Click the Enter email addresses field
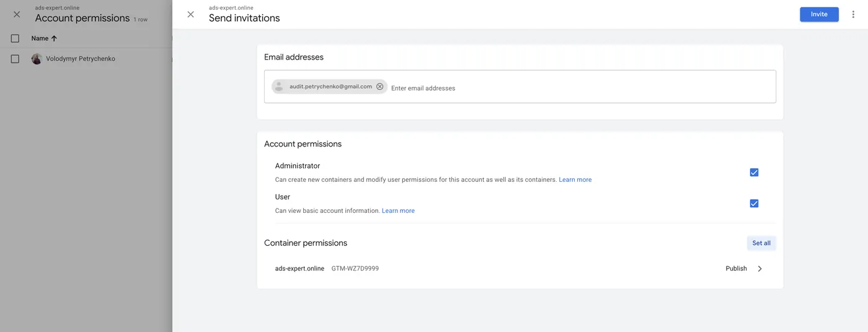This screenshot has width=868, height=332. pos(520,87)
